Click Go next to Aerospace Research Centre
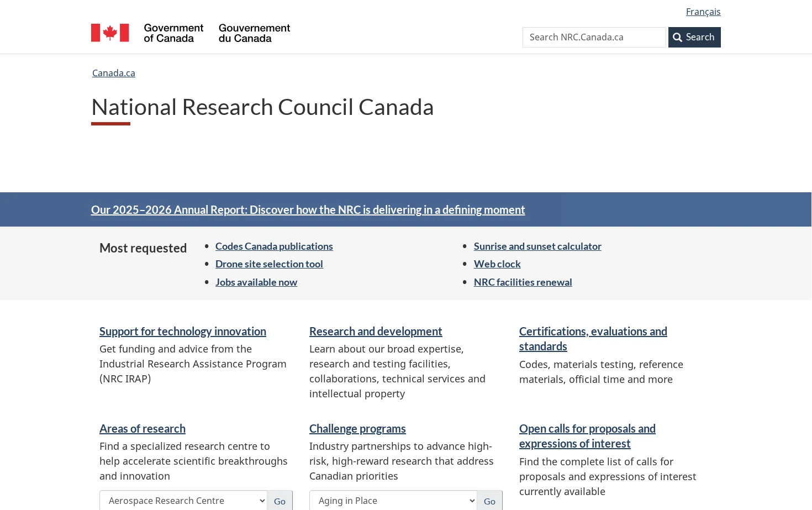This screenshot has width=812, height=510. 280,501
